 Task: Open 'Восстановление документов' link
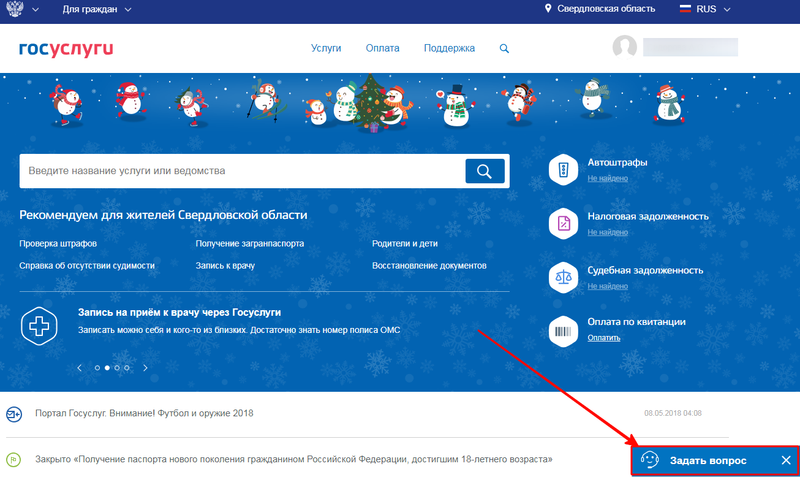(429, 265)
